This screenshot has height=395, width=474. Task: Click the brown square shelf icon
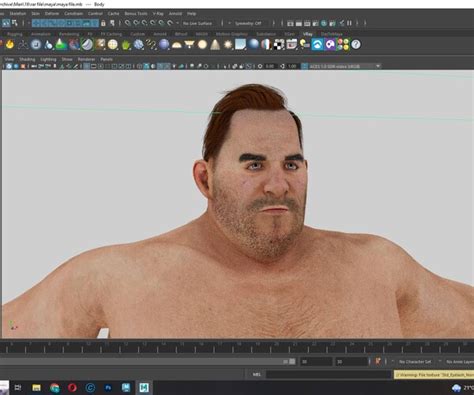[x=100, y=44]
